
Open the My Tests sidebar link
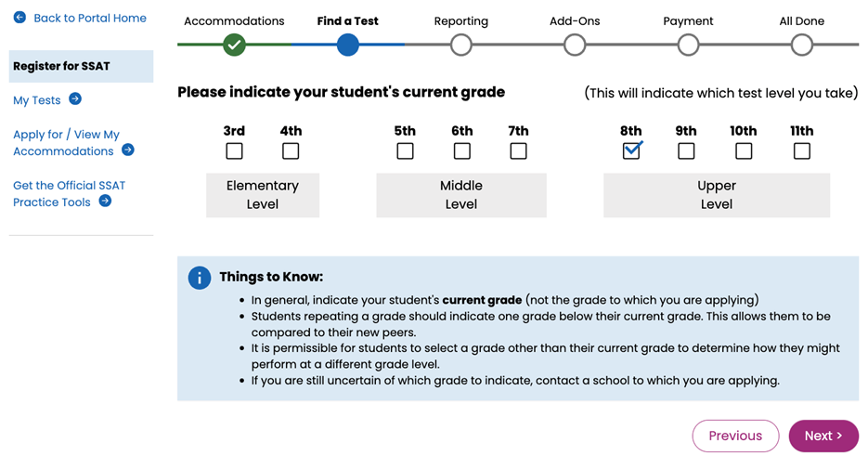click(37, 100)
